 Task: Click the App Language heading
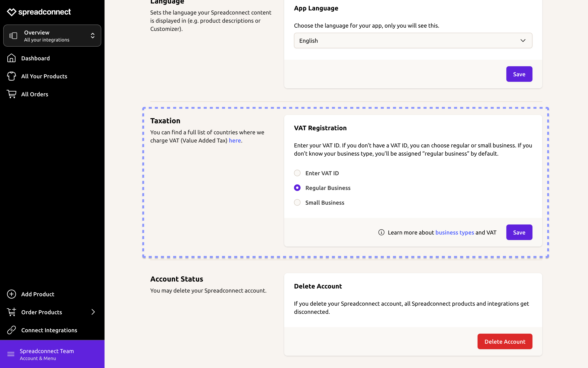[x=316, y=8]
